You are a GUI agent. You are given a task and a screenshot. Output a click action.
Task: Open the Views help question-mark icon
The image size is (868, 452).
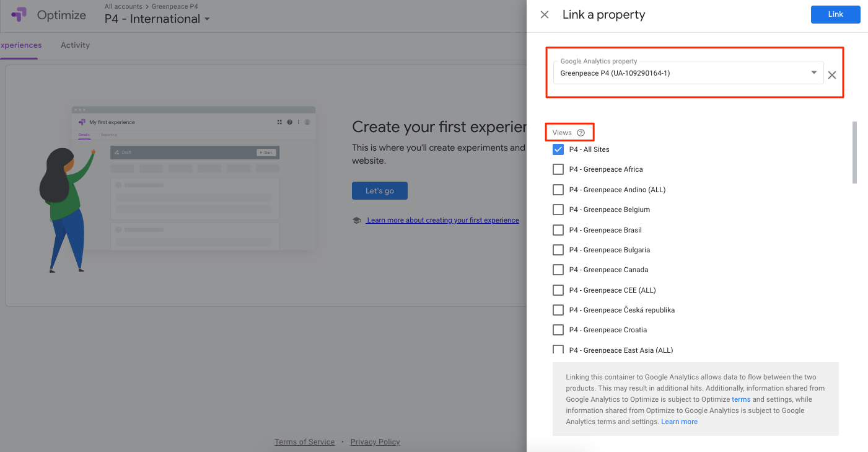coord(581,133)
